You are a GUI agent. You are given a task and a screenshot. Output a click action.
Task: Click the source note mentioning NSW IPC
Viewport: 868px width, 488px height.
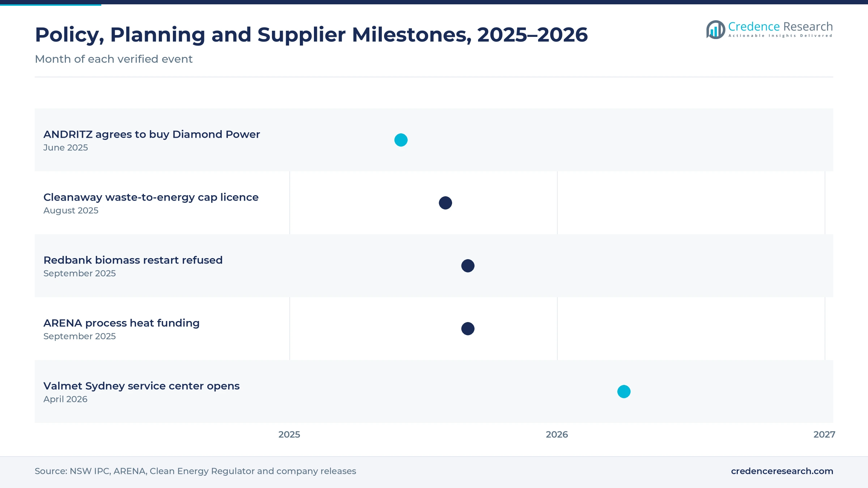click(195, 471)
